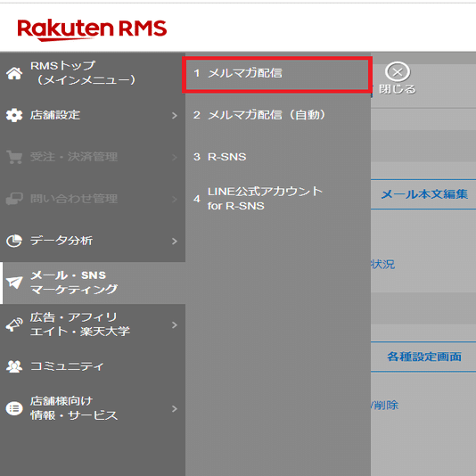Open LINE公式アカウント for R-SNS entry
This screenshot has width=476, height=476.
[x=278, y=199]
